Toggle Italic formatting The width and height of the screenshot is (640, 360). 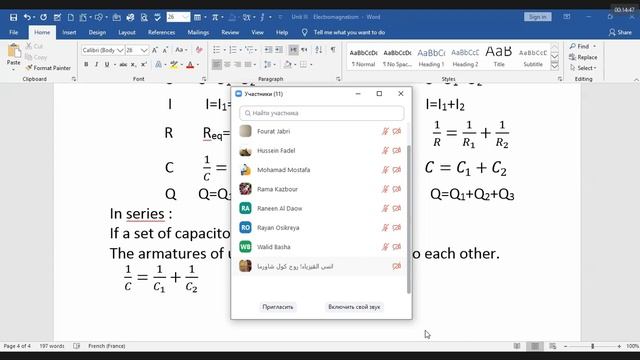(x=96, y=64)
